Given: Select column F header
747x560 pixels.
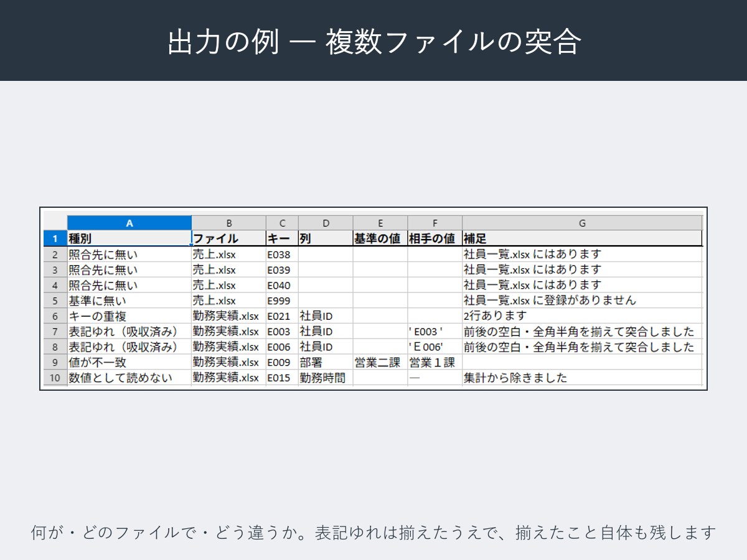Looking at the screenshot, I should click(435, 223).
